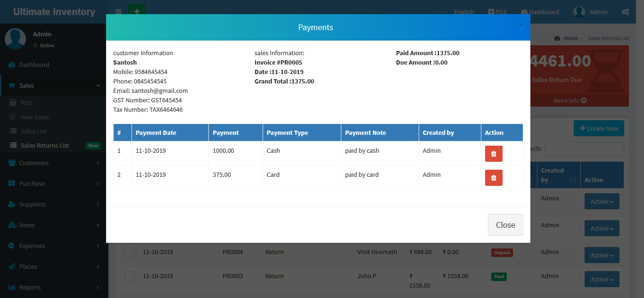Close the Payments dialog with X icon
Viewport: 644px width, 298px height.
coord(520,26)
